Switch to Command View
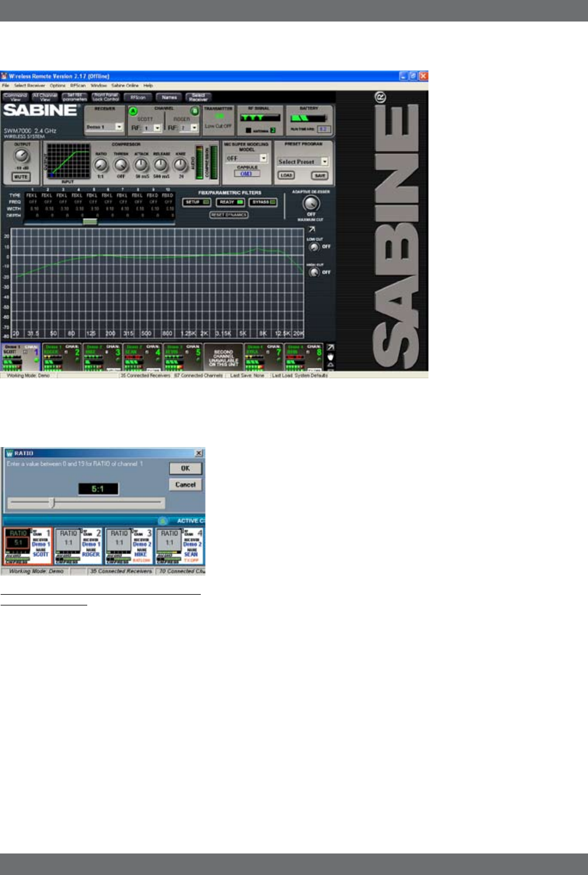Viewport: 588px width, 875px height. (16, 97)
